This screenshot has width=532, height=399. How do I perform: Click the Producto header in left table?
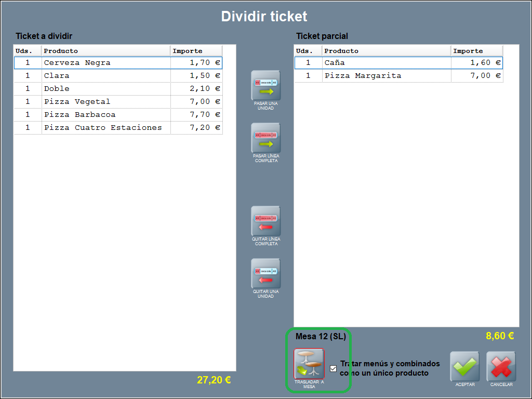[106, 51]
